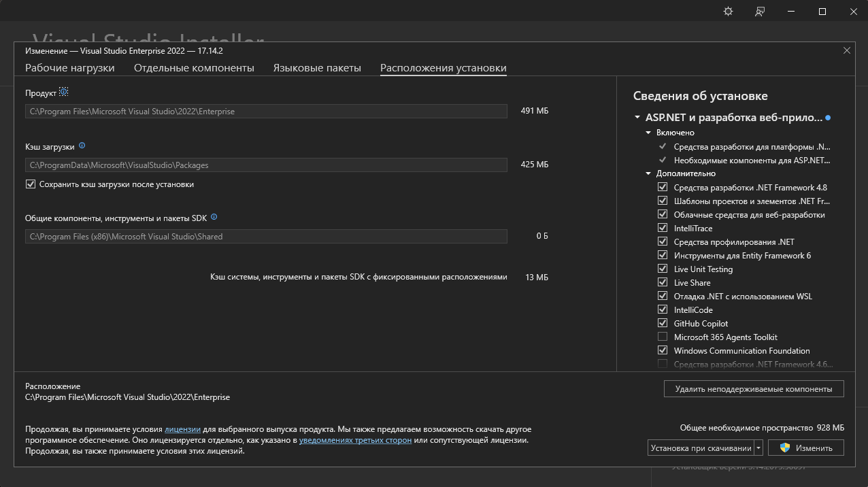Collapse the ASP.NET workload section

[x=637, y=118]
